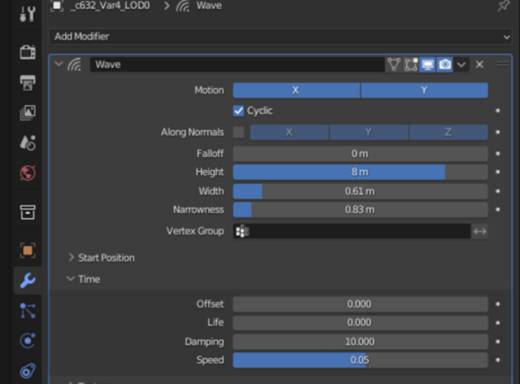Click the animate dot beside Damping

(498, 342)
